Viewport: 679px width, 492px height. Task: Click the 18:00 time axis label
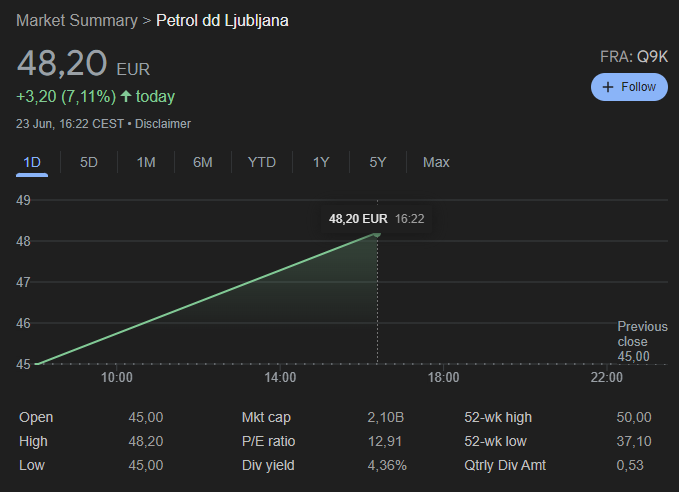(443, 377)
